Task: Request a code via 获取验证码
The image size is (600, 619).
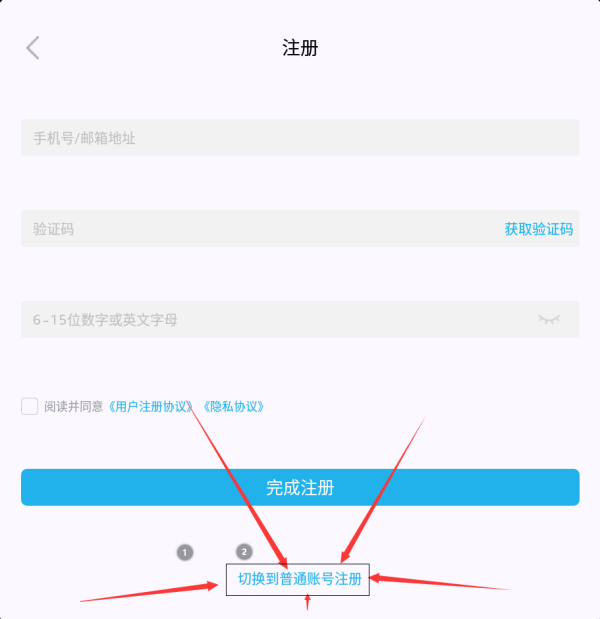Action: [x=538, y=229]
